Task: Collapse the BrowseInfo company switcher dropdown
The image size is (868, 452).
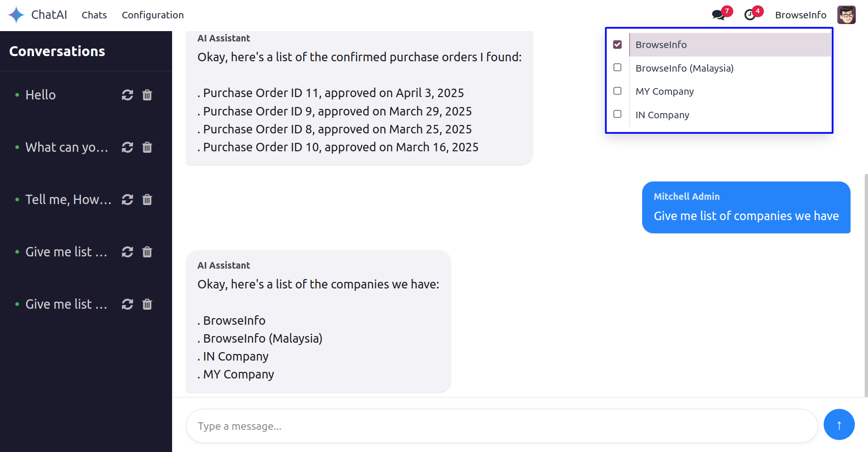Action: coord(800,15)
